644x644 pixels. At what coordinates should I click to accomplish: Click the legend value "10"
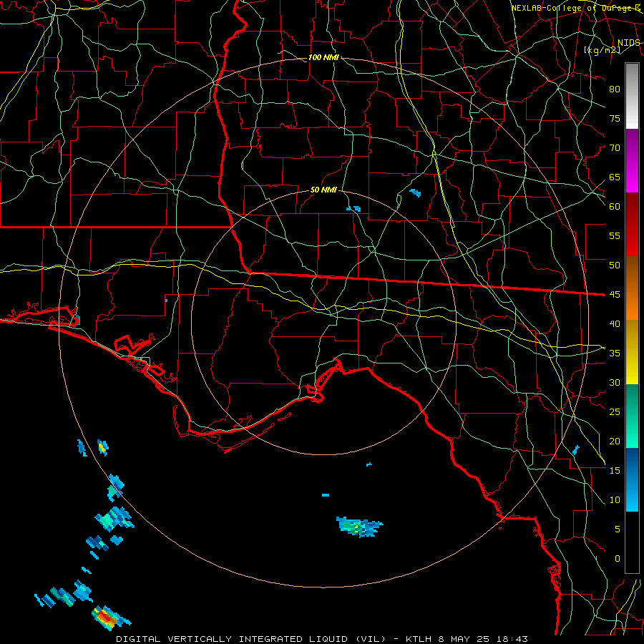pos(615,500)
